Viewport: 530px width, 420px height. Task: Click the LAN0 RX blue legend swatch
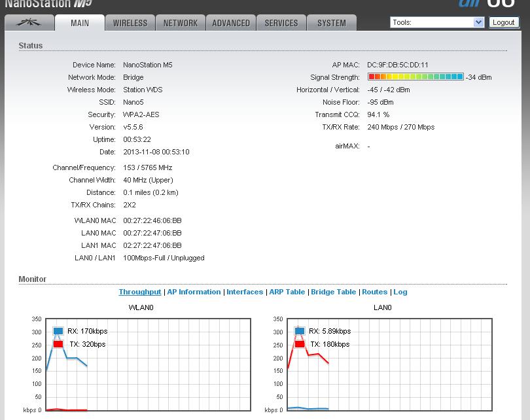click(300, 331)
